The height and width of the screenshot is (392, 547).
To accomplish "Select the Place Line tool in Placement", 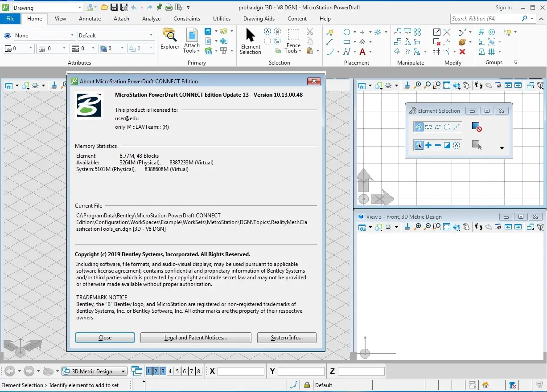I will point(329,42).
